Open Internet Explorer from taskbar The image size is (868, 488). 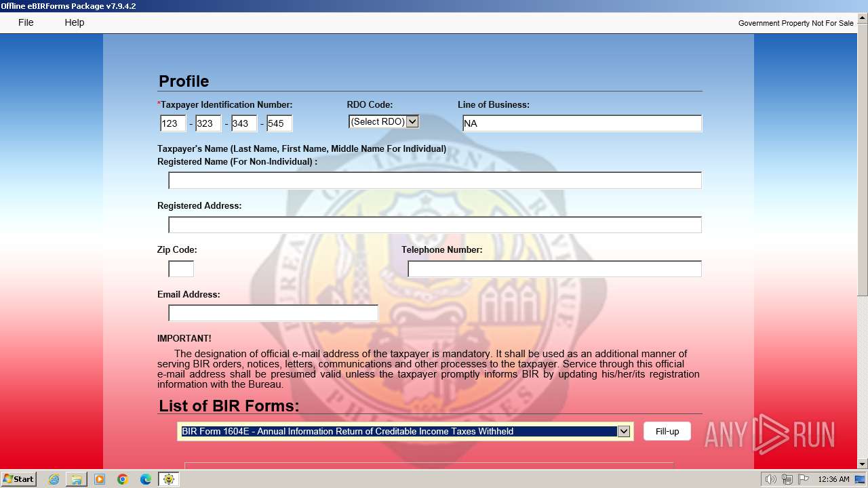tap(54, 479)
